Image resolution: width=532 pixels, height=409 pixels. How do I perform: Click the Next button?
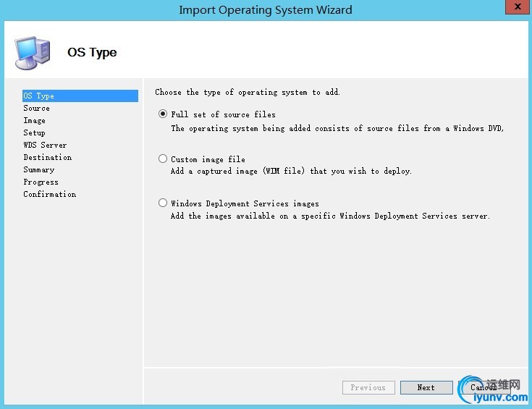pyautogui.click(x=426, y=387)
